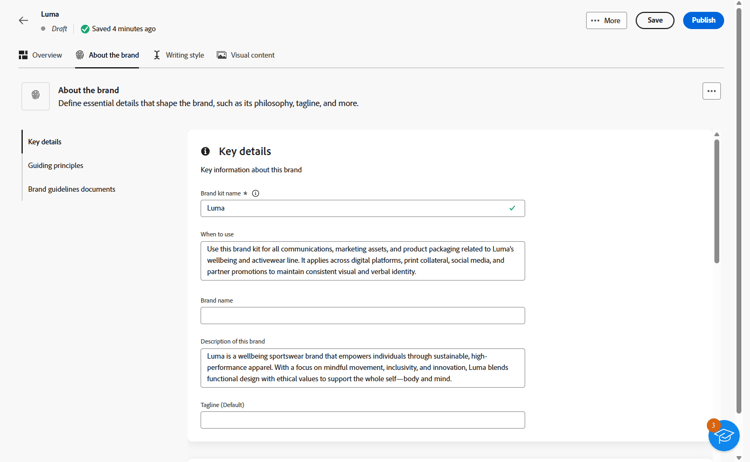This screenshot has width=750, height=462.
Task: Open the learning graduation cap widget
Action: pyautogui.click(x=723, y=435)
